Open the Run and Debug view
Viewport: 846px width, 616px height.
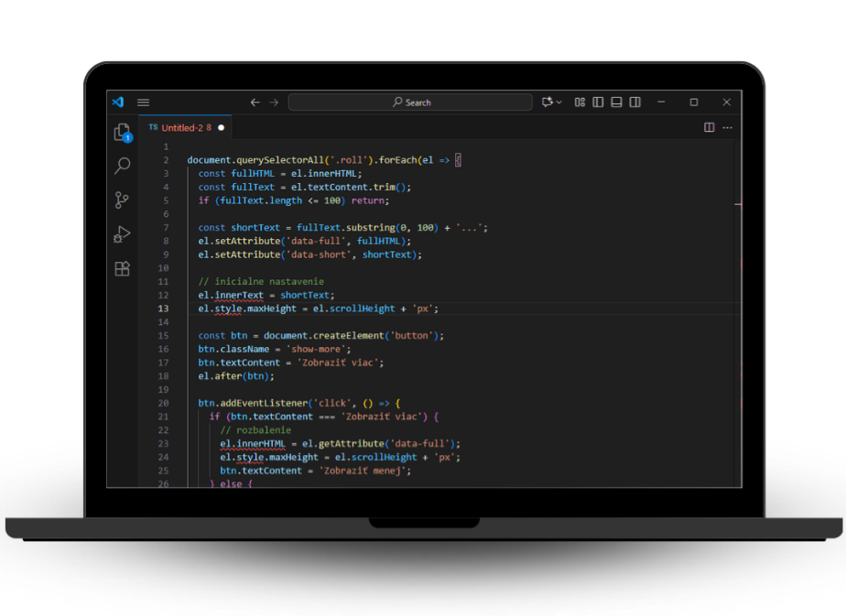(122, 234)
